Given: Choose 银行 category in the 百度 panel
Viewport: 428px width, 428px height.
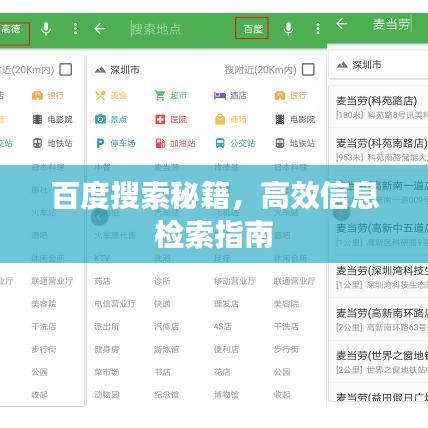Looking at the screenshot, I should pos(290,96).
